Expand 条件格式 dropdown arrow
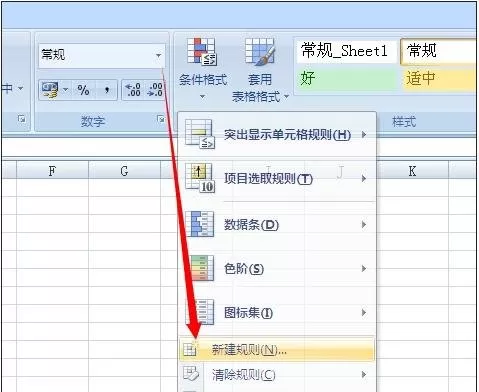479x392 pixels. [202, 97]
